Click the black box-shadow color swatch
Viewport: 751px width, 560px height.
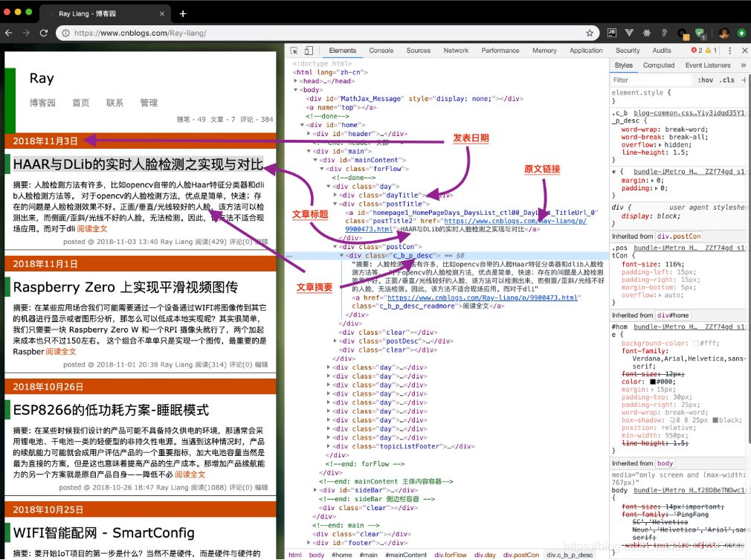point(715,420)
